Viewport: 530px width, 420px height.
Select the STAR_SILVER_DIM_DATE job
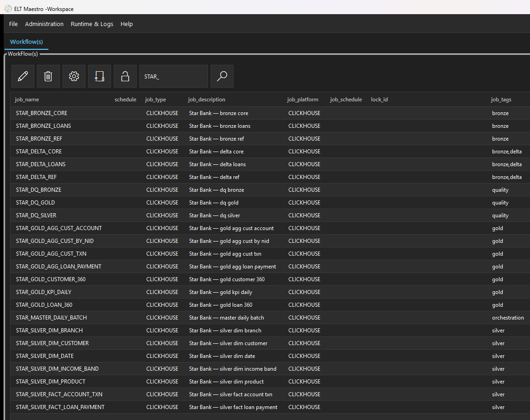coord(45,356)
